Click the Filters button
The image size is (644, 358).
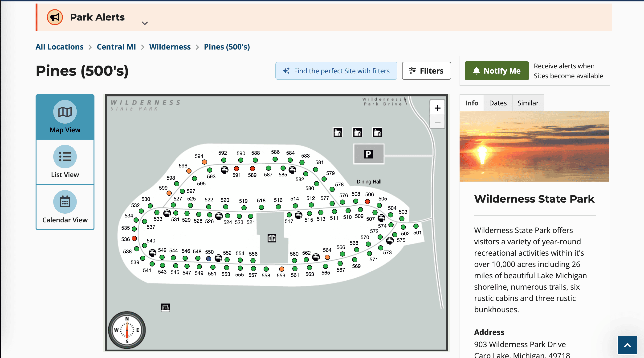click(x=426, y=71)
